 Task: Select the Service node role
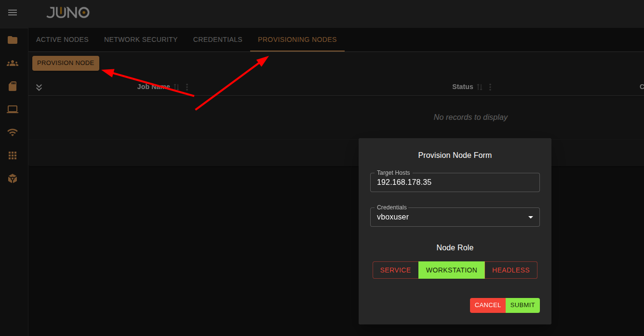click(395, 270)
